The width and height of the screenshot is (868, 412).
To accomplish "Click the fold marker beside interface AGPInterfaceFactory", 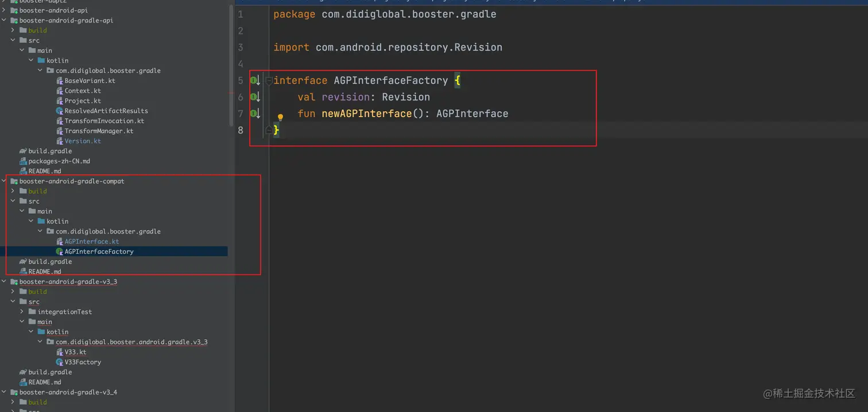I will (268, 81).
